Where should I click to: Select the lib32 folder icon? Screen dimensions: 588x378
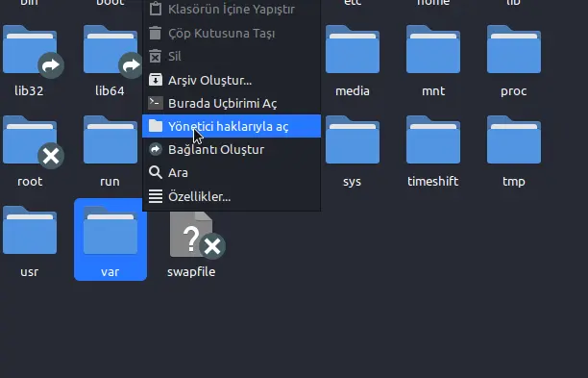pyautogui.click(x=30, y=49)
